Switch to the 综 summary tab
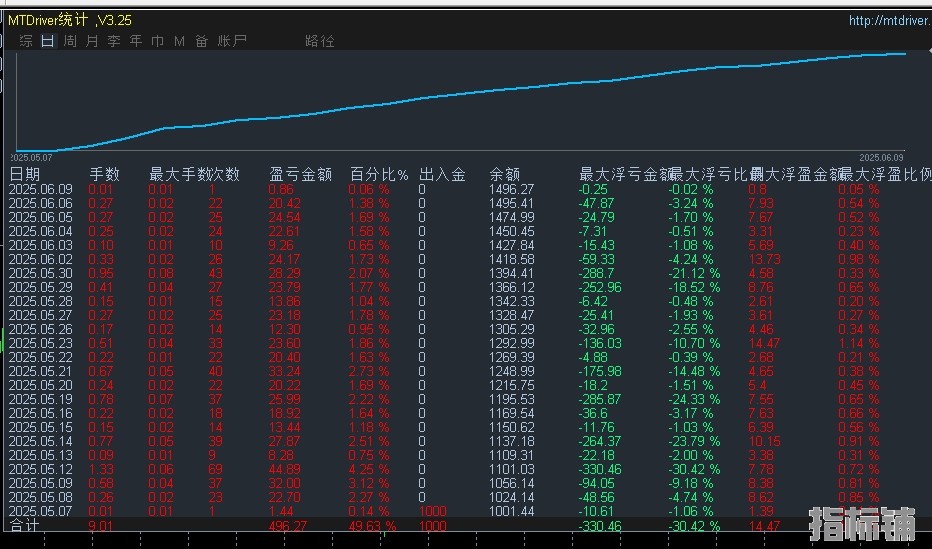The height and width of the screenshot is (549, 932). click(x=26, y=41)
